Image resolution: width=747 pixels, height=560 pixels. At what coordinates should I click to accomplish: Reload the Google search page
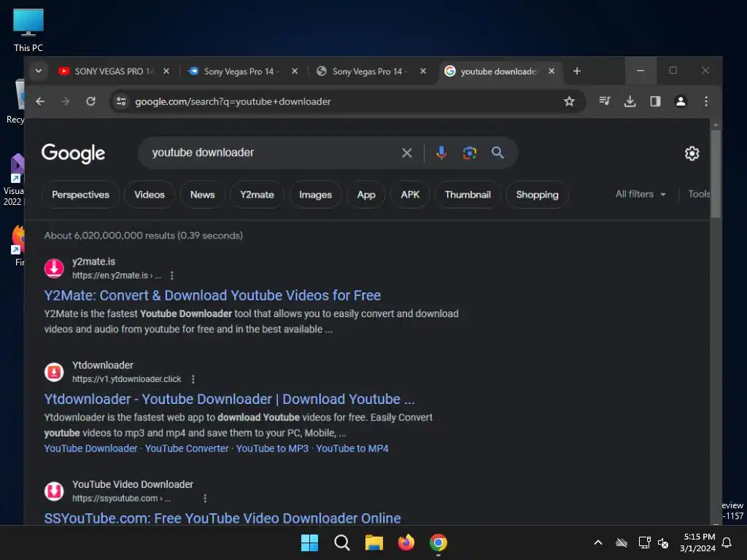pos(90,101)
